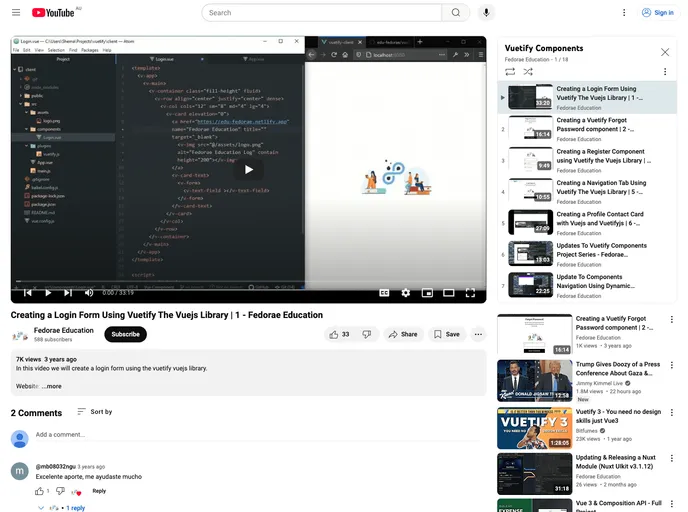Toggle theater mode in player
The width and height of the screenshot is (688, 512).
pyautogui.click(x=448, y=293)
